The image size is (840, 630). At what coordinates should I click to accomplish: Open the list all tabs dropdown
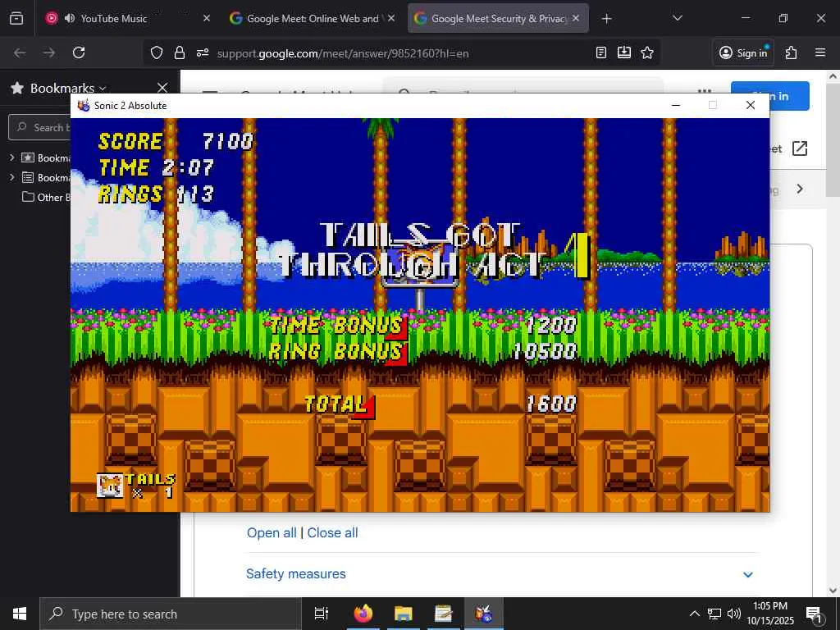pos(677,18)
